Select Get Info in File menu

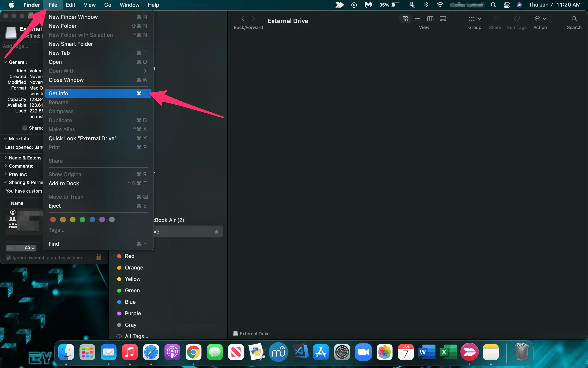pos(98,93)
